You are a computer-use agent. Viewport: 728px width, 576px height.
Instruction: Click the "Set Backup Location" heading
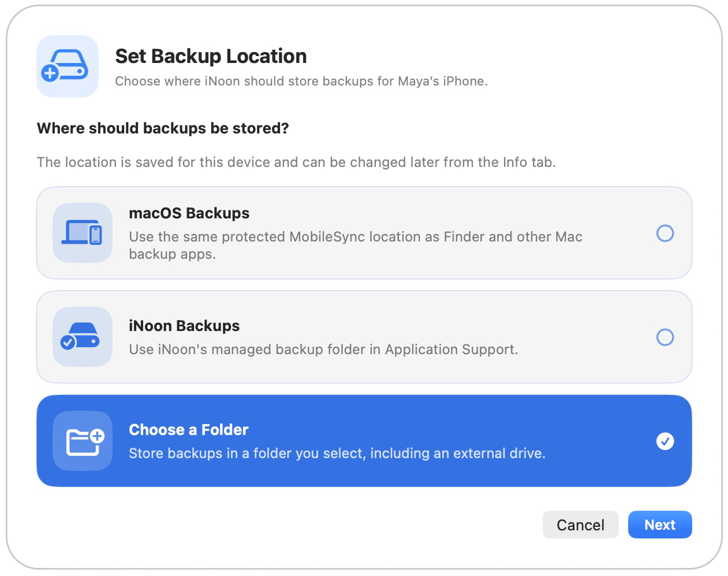(x=211, y=56)
